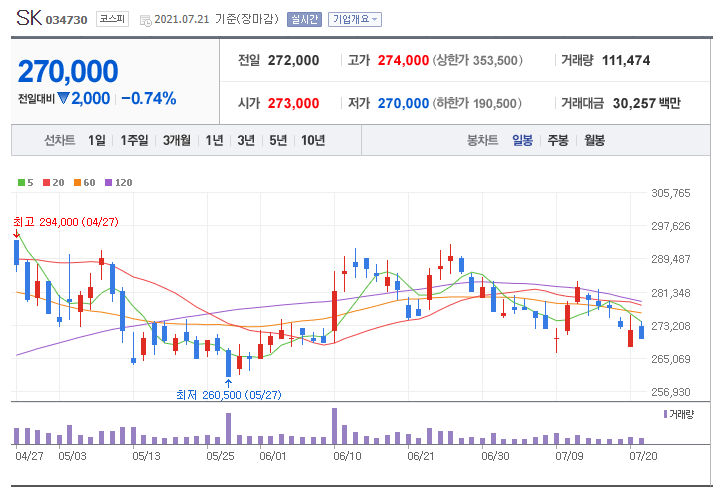Click the 07/20 date axis label
713x487 pixels.
click(x=643, y=456)
